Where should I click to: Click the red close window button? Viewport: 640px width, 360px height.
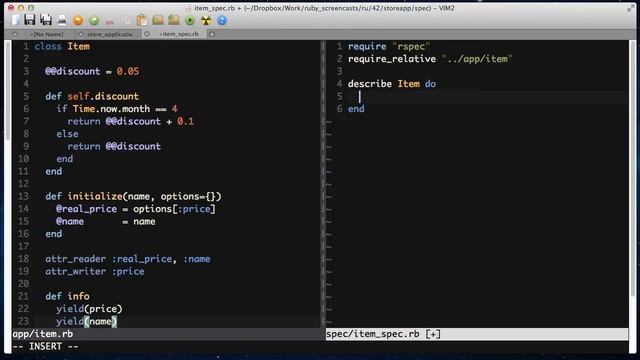pos(11,8)
